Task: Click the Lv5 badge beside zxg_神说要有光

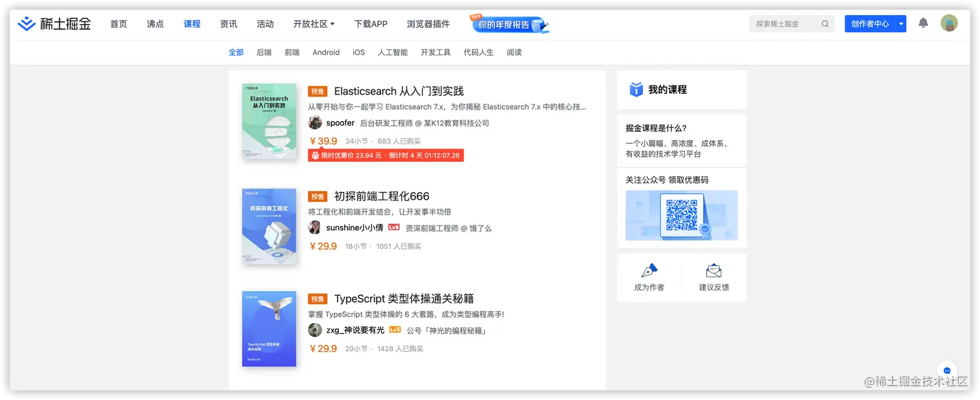Action: (x=395, y=330)
